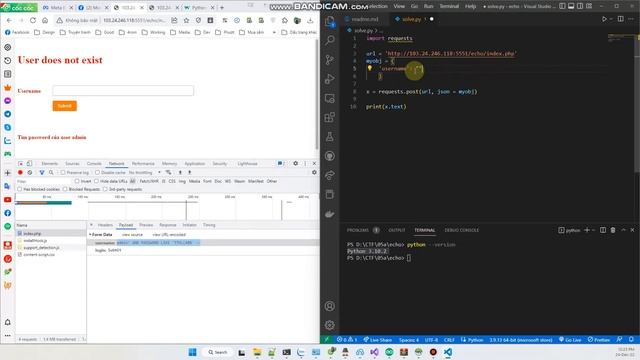Open DevTools network search
Viewport: 640px width, 360px height.
(x=51, y=173)
